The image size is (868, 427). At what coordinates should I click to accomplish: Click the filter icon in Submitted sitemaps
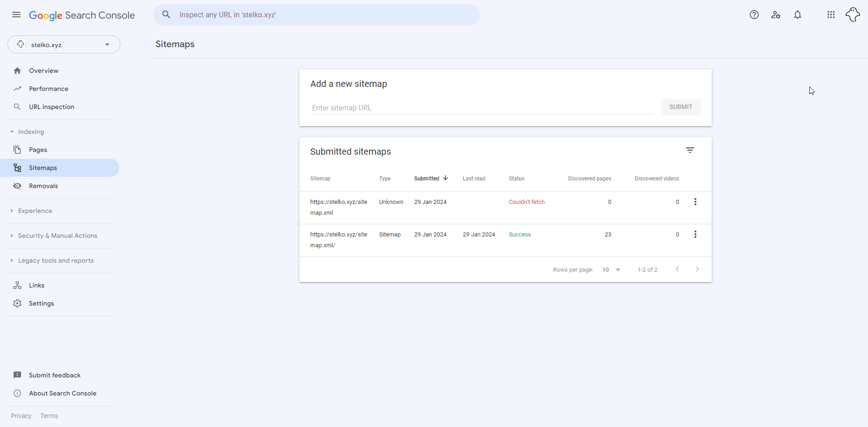[690, 150]
